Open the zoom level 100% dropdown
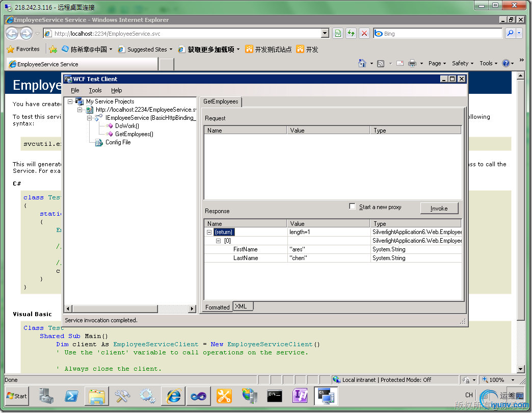This screenshot has width=532, height=413. click(x=513, y=380)
